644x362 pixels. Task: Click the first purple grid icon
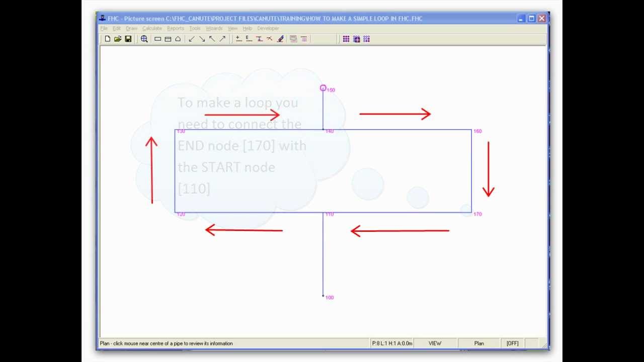346,39
